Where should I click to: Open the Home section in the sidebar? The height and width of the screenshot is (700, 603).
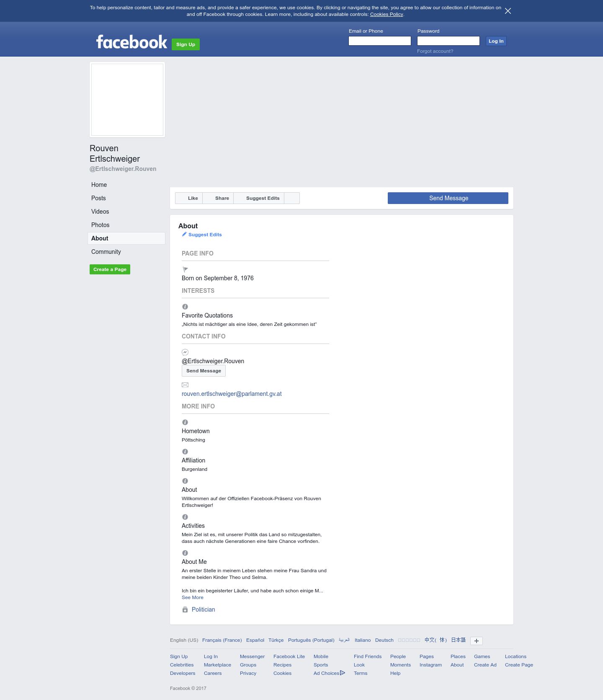(x=126, y=185)
